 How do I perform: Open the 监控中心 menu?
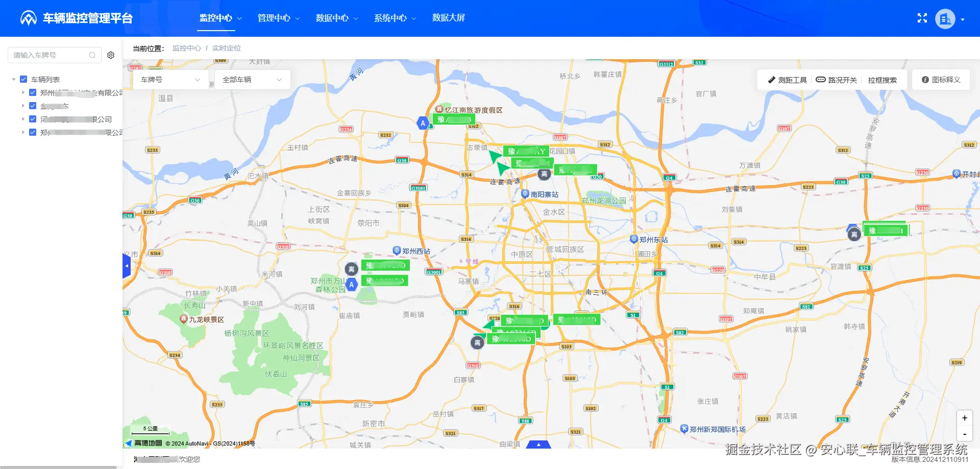tap(220, 18)
